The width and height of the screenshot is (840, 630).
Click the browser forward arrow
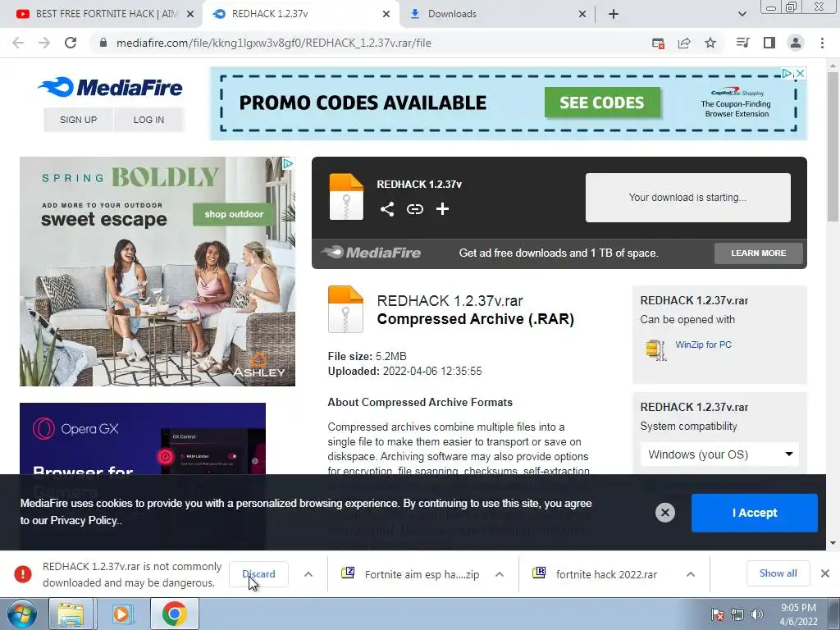click(44, 43)
